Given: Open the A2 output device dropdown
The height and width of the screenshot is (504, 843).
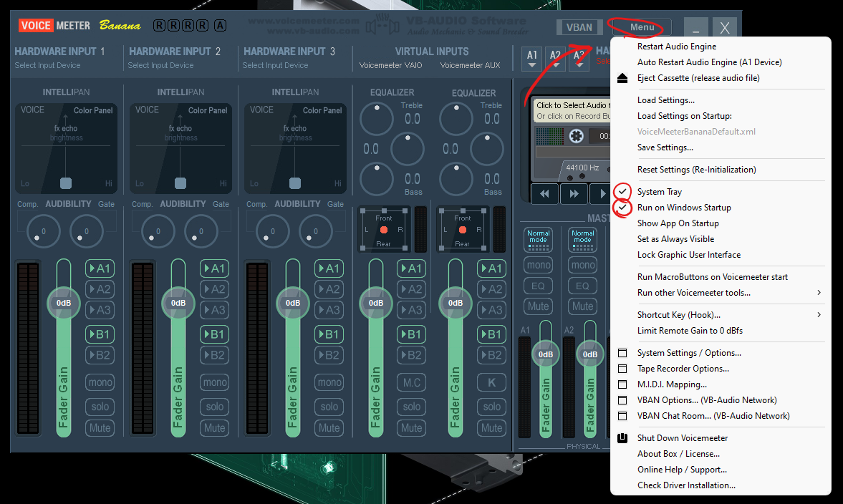Looking at the screenshot, I should (x=555, y=59).
